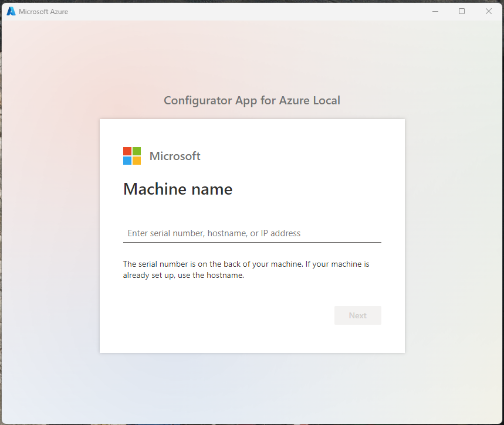Click the yellow square of Microsoft logo
The image size is (504, 425).
click(x=137, y=161)
